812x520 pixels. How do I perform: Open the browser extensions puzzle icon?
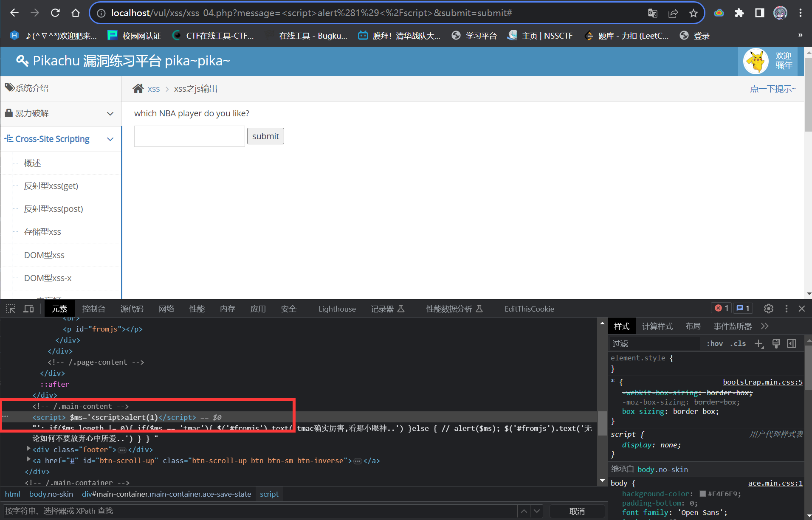[739, 13]
